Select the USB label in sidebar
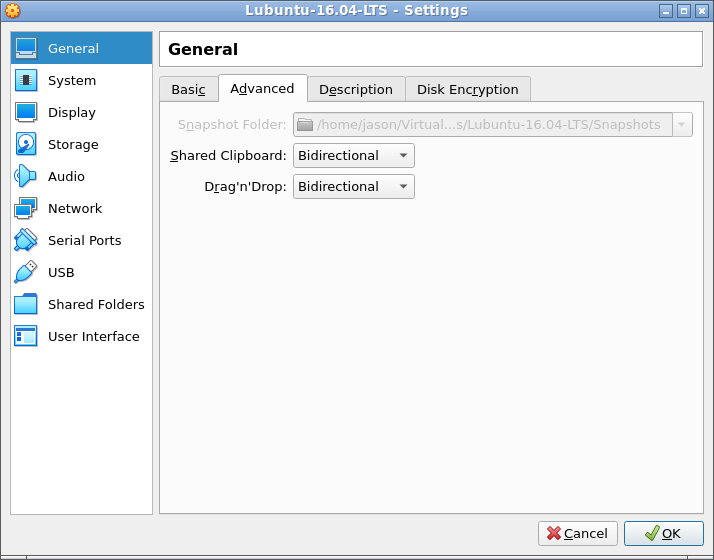This screenshot has width=714, height=560. [61, 272]
